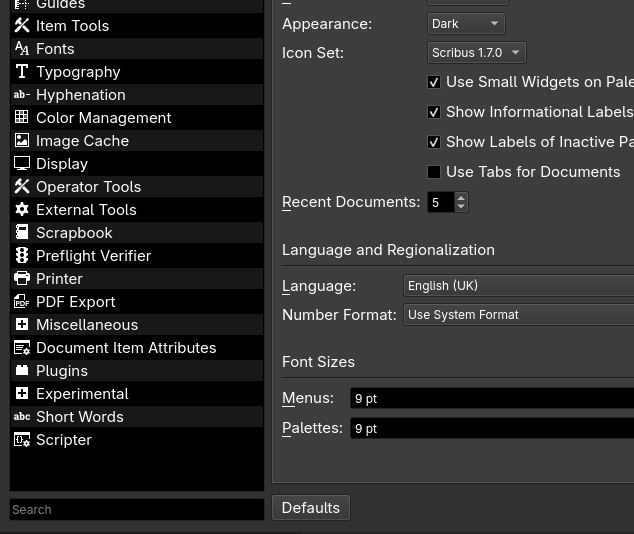Viewport: 634px width, 534px height.
Task: Click the Defaults button
Action: pos(310,508)
